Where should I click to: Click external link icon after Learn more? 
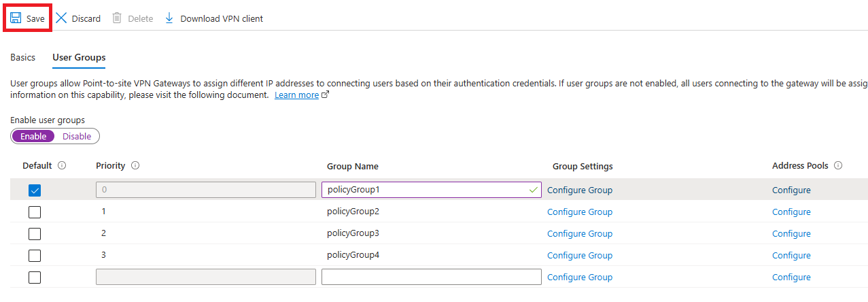click(x=325, y=95)
